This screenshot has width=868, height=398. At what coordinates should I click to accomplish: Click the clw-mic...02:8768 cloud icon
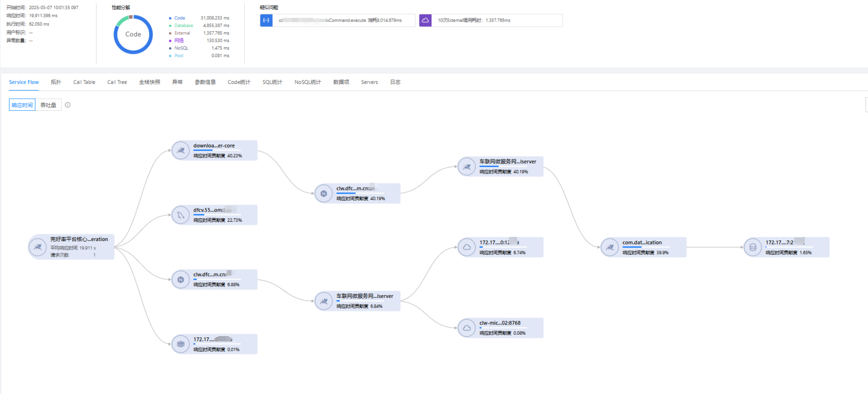467,328
